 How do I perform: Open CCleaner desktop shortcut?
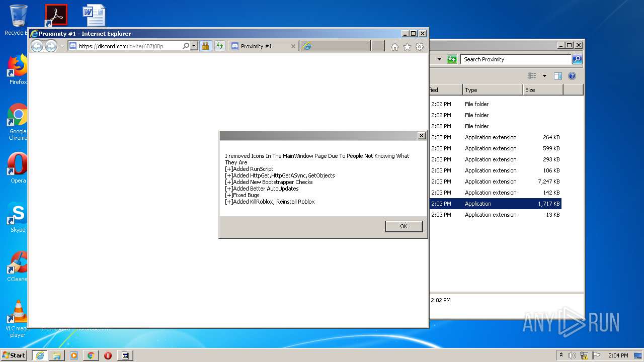[x=18, y=266]
